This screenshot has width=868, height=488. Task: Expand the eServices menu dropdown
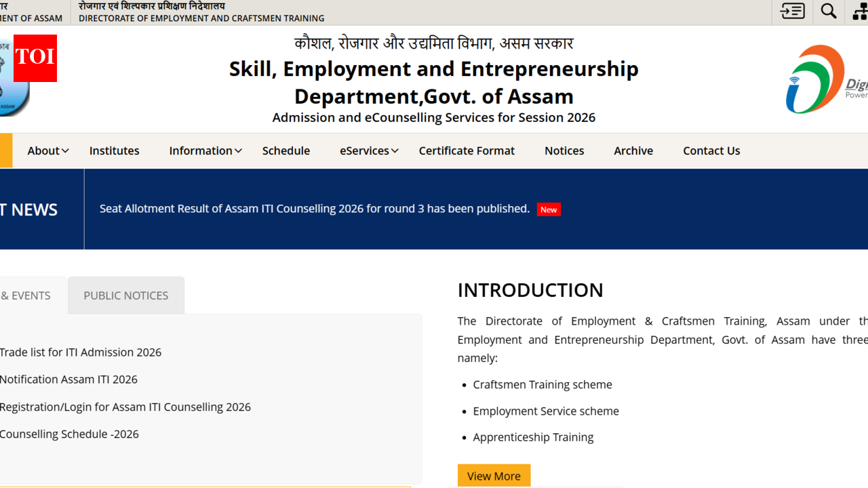[x=369, y=151]
